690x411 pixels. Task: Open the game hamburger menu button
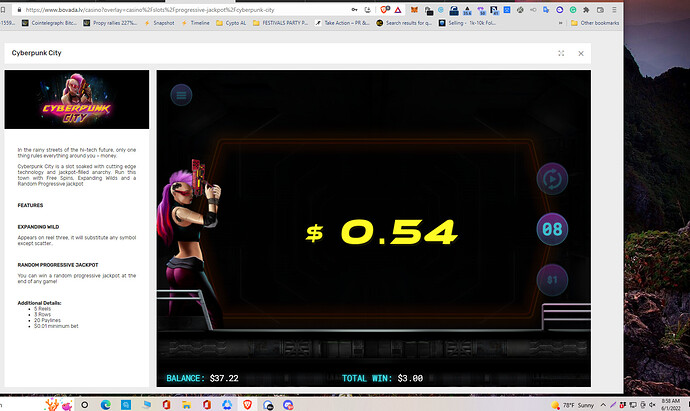coord(181,95)
